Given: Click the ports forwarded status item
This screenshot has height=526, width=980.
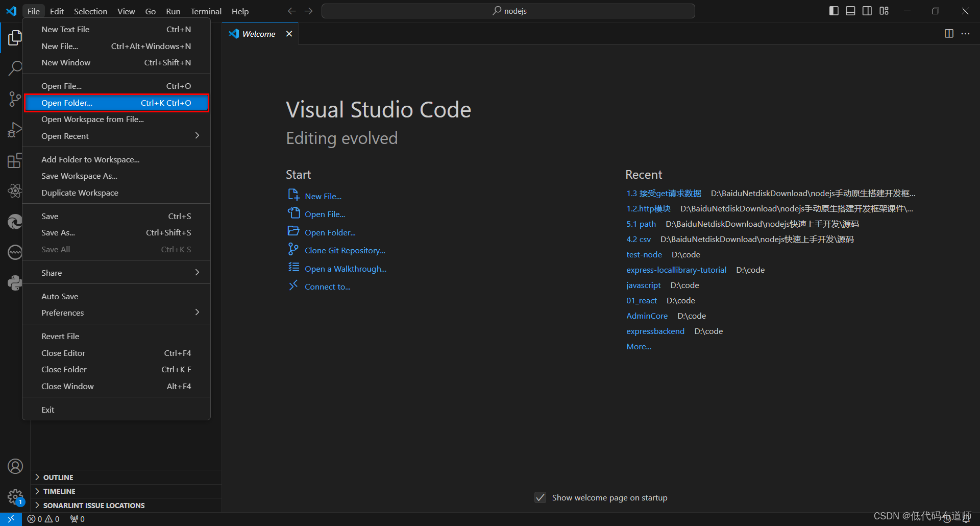Looking at the screenshot, I should point(78,519).
